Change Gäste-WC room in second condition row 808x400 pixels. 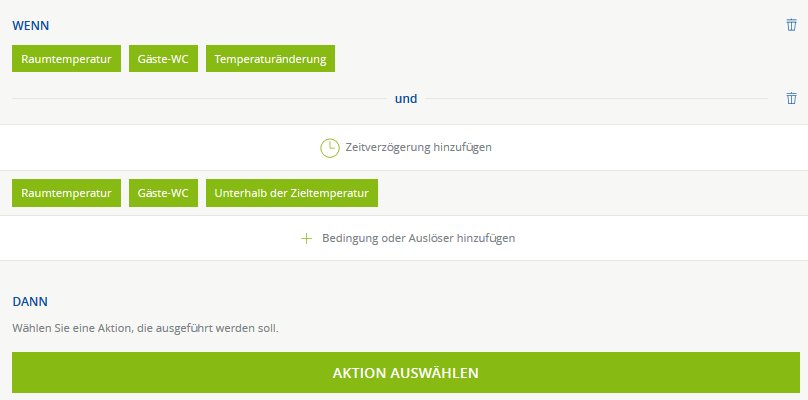point(163,193)
